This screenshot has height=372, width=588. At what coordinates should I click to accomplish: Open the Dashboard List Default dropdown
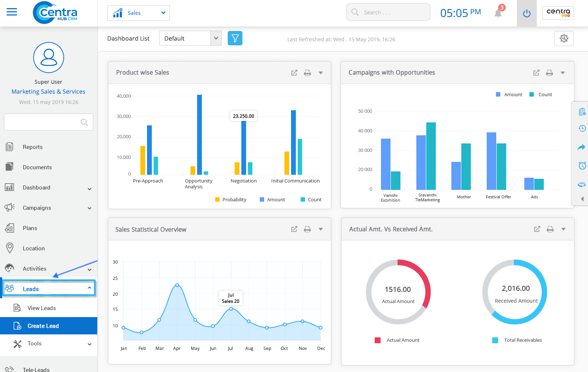[x=190, y=38]
